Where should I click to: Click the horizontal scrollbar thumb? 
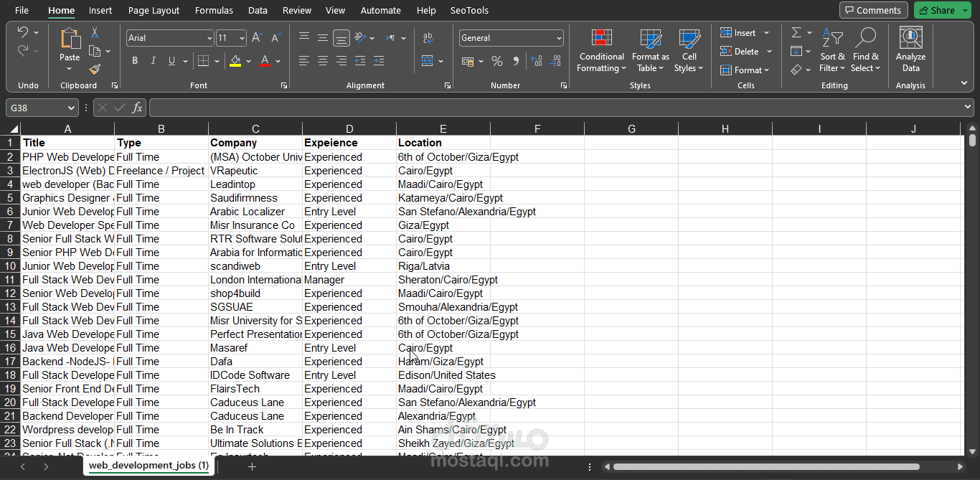[766, 466]
